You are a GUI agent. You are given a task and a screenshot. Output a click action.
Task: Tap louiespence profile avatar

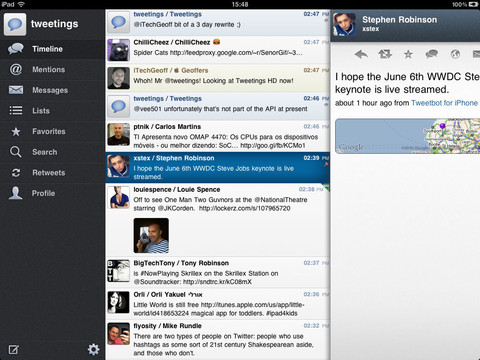coord(118,197)
